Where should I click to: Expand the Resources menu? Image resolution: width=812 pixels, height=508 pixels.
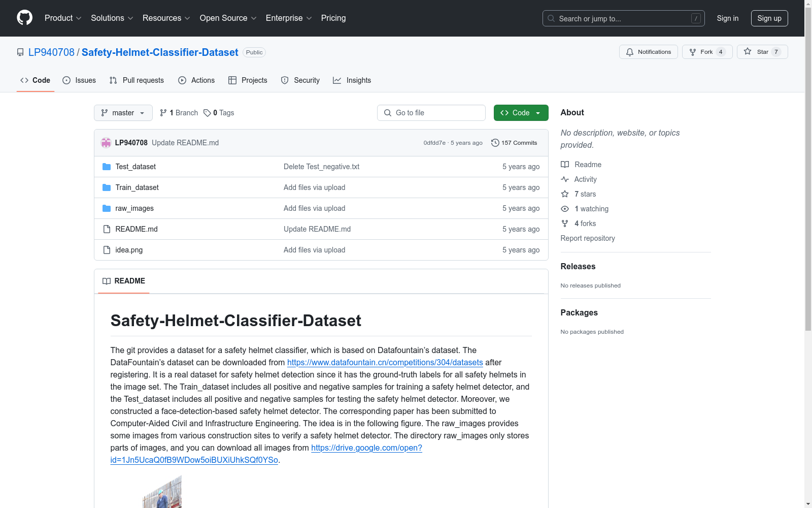166,18
